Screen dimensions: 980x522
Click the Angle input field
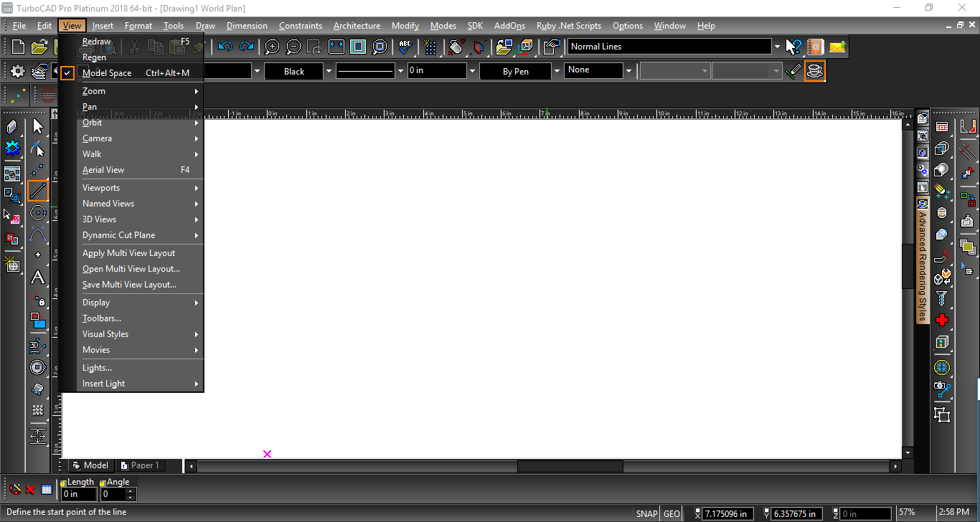click(x=113, y=494)
